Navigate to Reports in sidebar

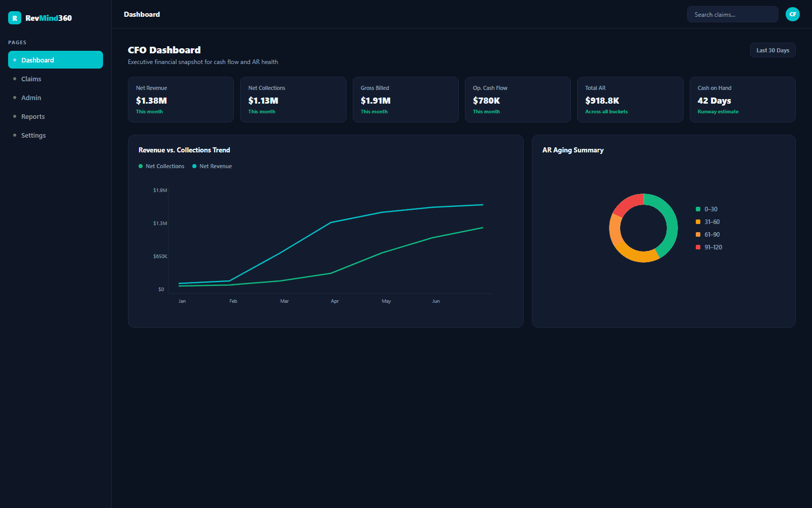point(55,116)
